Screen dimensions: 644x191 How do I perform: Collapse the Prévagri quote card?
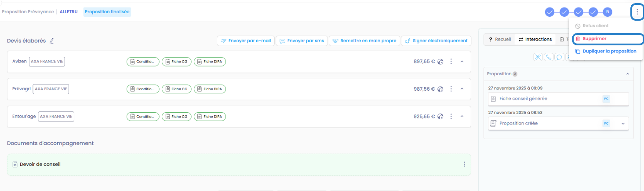pos(462,89)
